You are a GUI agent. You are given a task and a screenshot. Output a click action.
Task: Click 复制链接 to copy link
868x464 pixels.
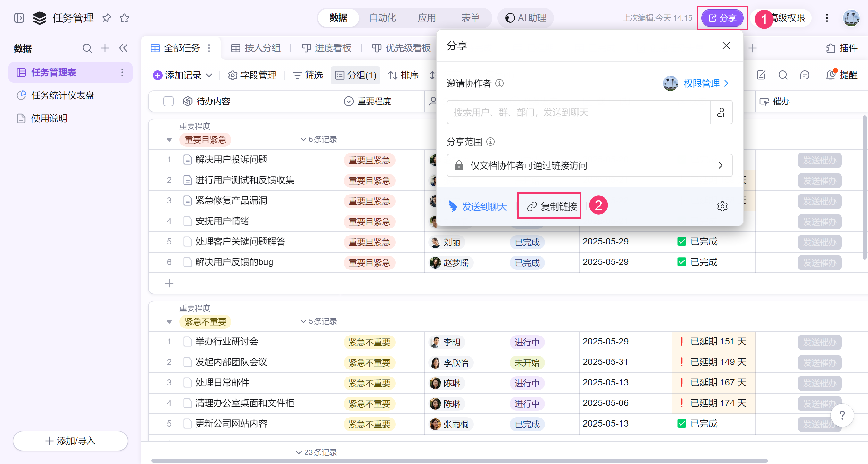(552, 206)
